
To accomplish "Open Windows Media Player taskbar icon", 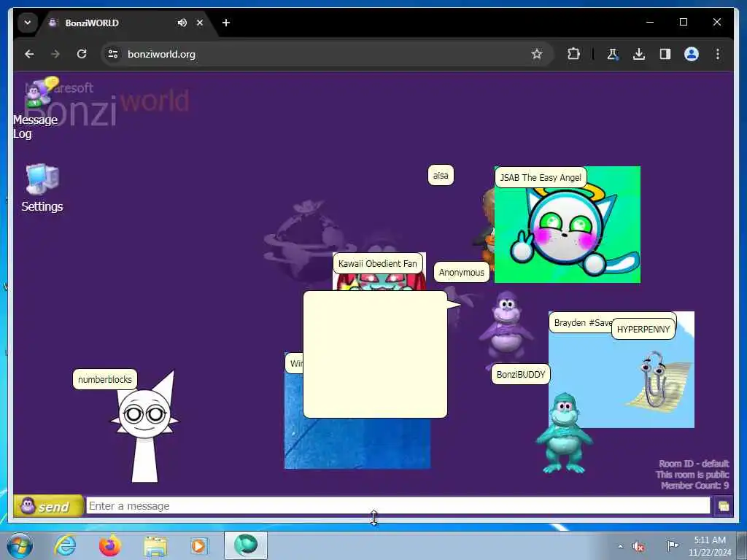I will pyautogui.click(x=199, y=545).
